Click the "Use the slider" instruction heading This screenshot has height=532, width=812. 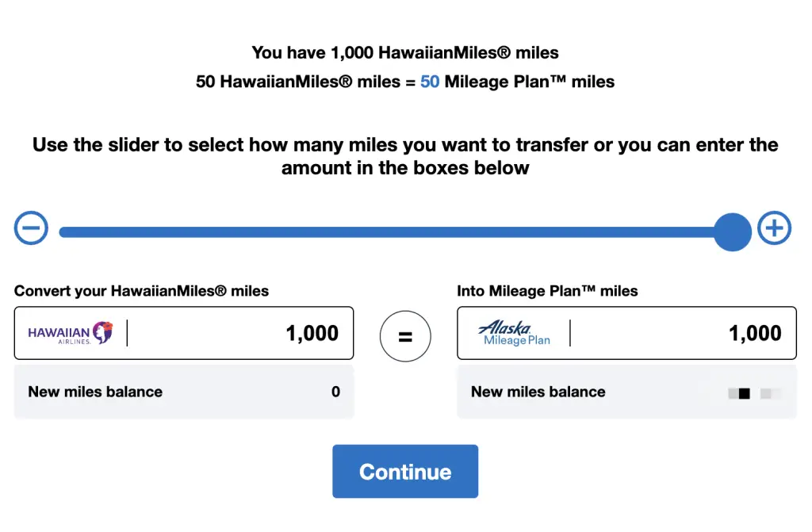pos(405,156)
